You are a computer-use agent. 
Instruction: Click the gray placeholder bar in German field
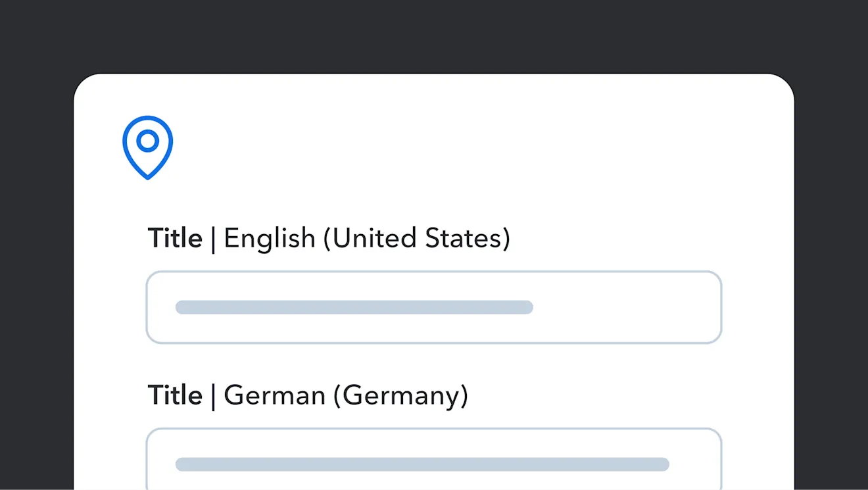point(422,464)
